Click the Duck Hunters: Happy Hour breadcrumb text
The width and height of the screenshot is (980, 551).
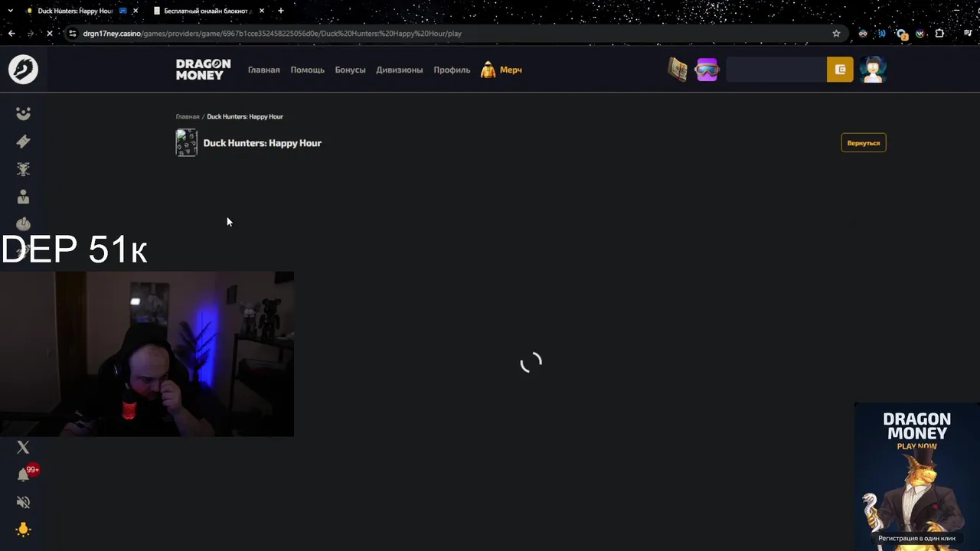(245, 116)
